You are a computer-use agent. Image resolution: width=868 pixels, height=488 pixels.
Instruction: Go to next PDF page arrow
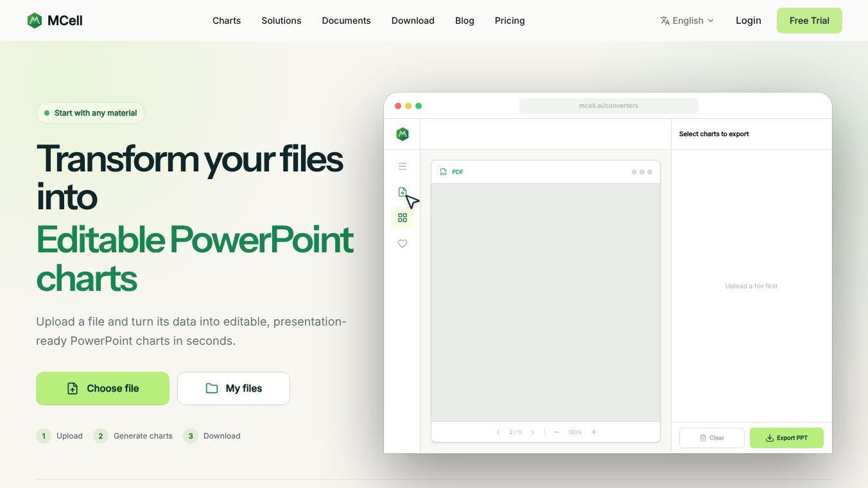(x=533, y=432)
